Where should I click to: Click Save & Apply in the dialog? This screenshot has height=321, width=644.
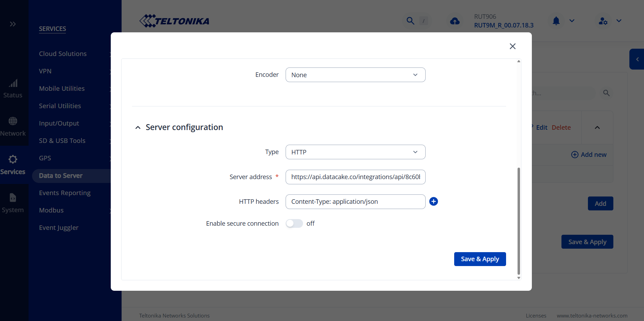[x=480, y=259]
